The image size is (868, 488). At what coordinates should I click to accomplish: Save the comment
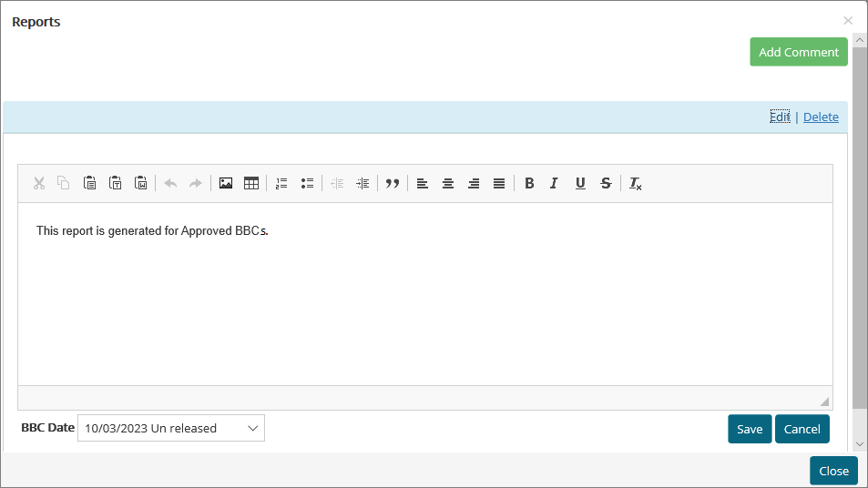pyautogui.click(x=750, y=429)
